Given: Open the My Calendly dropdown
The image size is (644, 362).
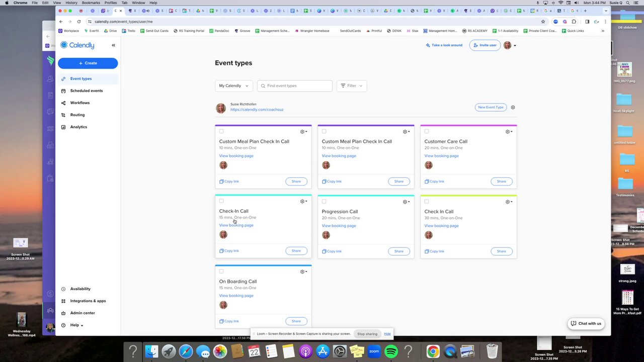Looking at the screenshot, I should click(233, 86).
